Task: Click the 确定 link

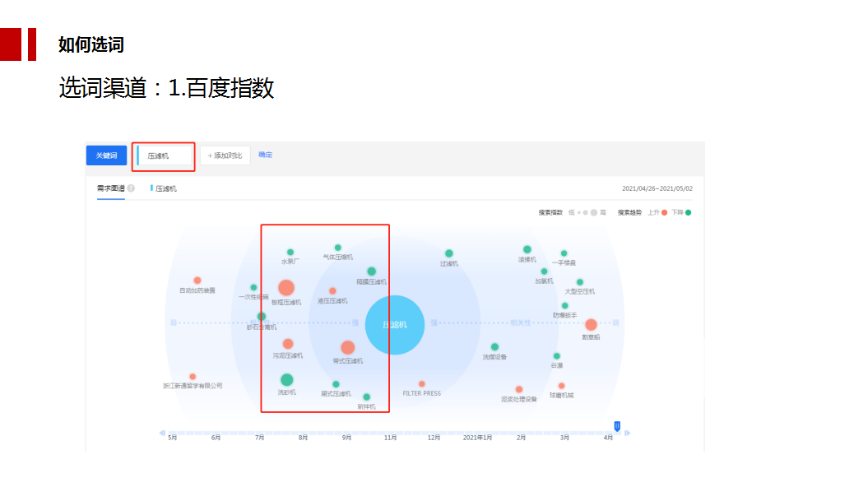Action: 265,155
